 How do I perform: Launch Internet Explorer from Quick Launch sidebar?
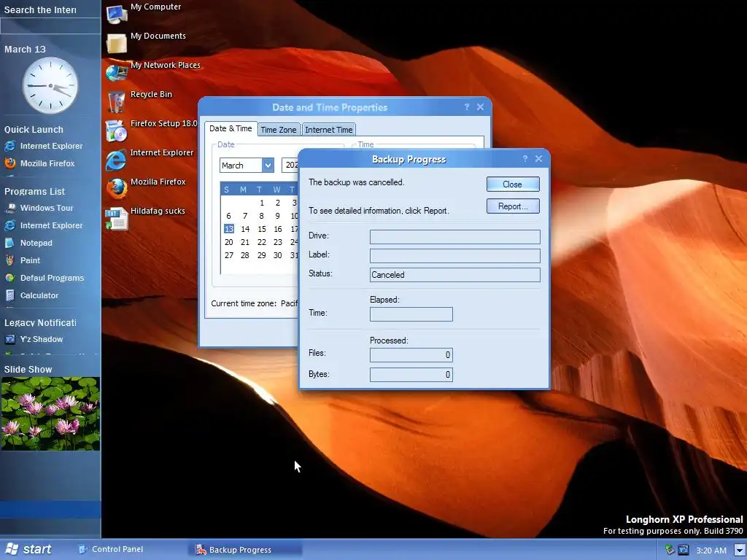pyautogui.click(x=43, y=146)
